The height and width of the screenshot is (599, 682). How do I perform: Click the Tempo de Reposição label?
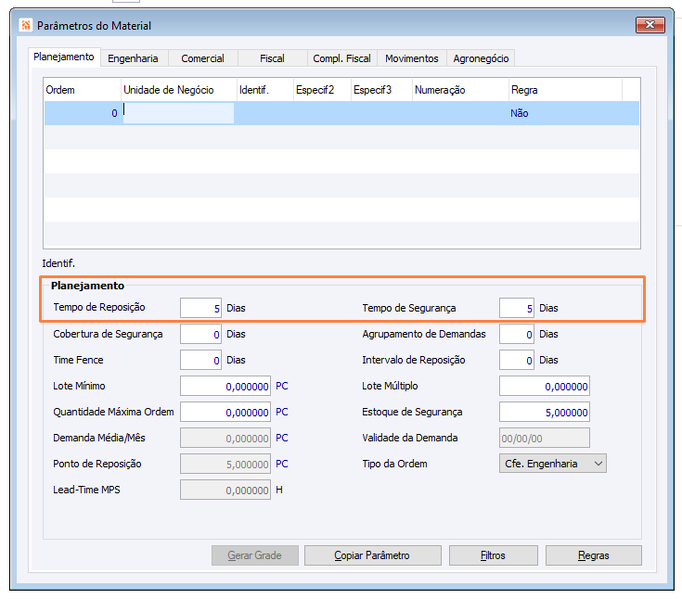point(99,308)
